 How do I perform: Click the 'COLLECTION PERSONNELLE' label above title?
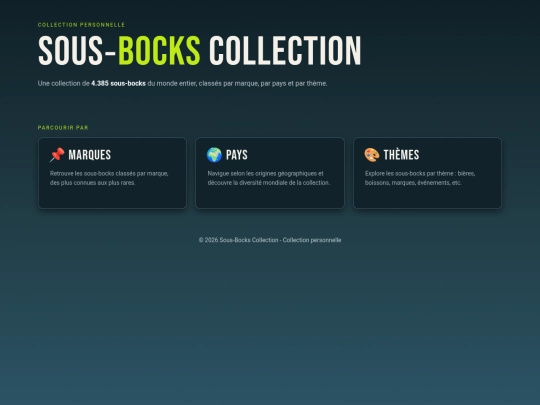pos(81,25)
